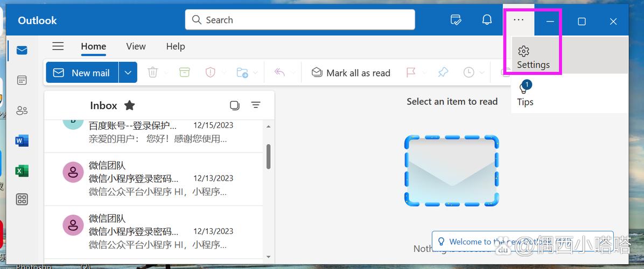644x269 pixels.
Task: Open the My Day panel icon
Action: (456, 20)
